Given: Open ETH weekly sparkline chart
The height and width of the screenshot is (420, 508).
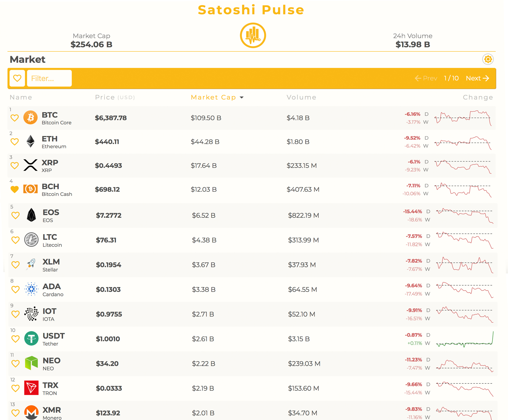Looking at the screenshot, I should (463, 143).
